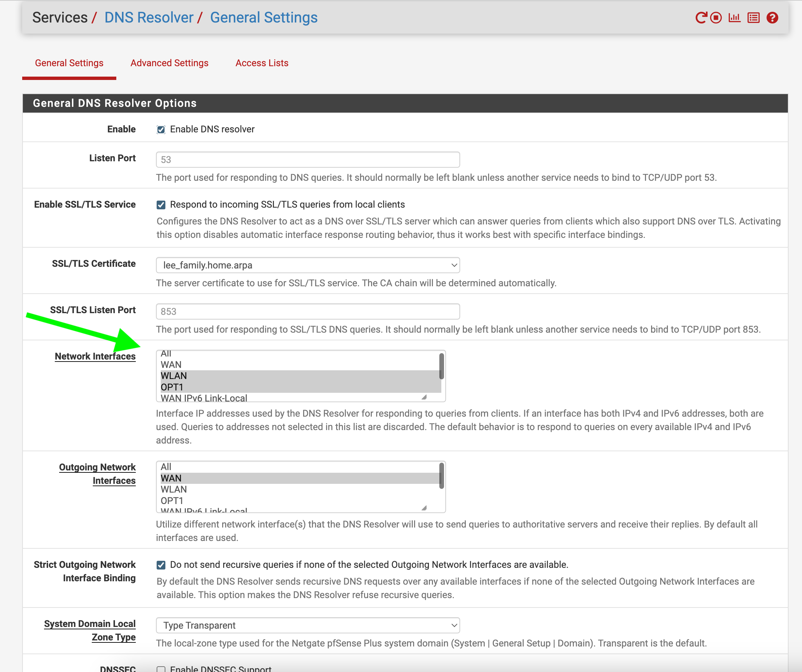
Task: Click the Network Interfaces label link
Action: 95,356
